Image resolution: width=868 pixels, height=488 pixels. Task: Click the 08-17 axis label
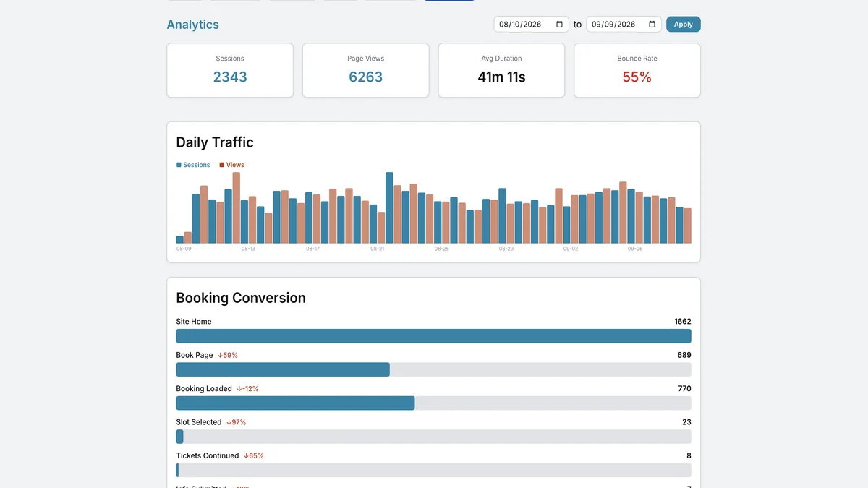click(x=312, y=249)
